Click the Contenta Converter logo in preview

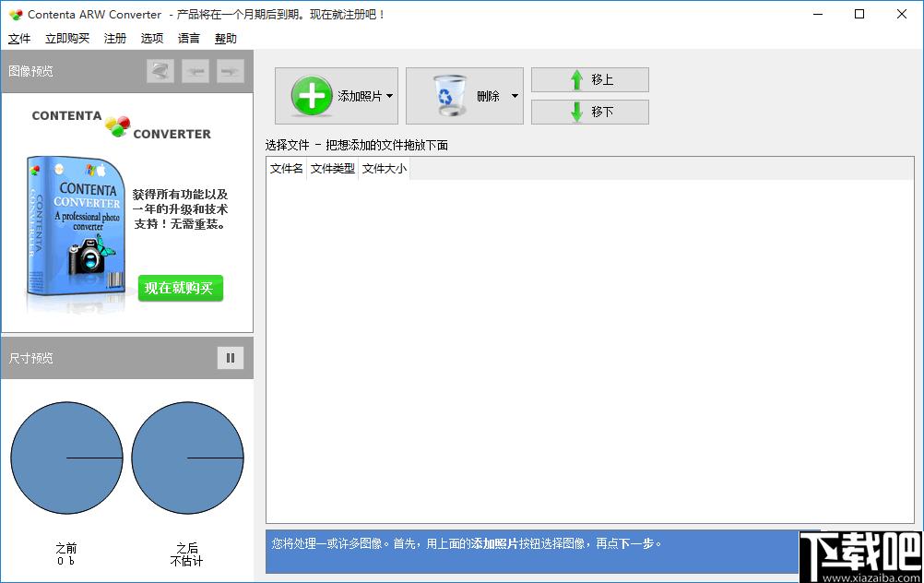[121, 125]
